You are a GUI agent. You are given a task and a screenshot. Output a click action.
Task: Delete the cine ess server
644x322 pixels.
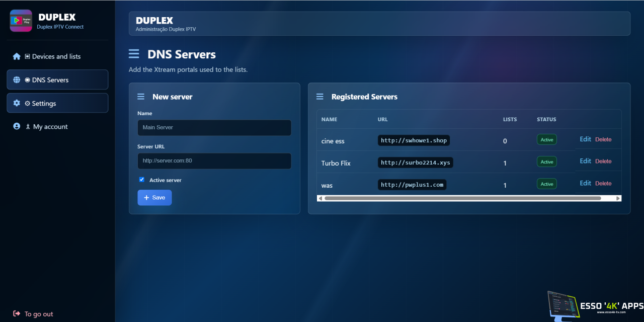tap(603, 139)
